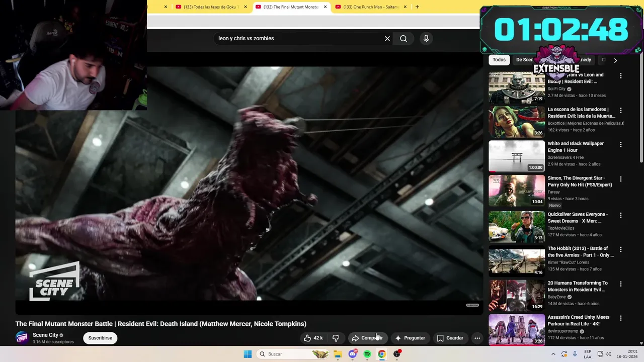The height and width of the screenshot is (362, 644).
Task: Clear the search box with the X icon
Action: [x=387, y=38]
